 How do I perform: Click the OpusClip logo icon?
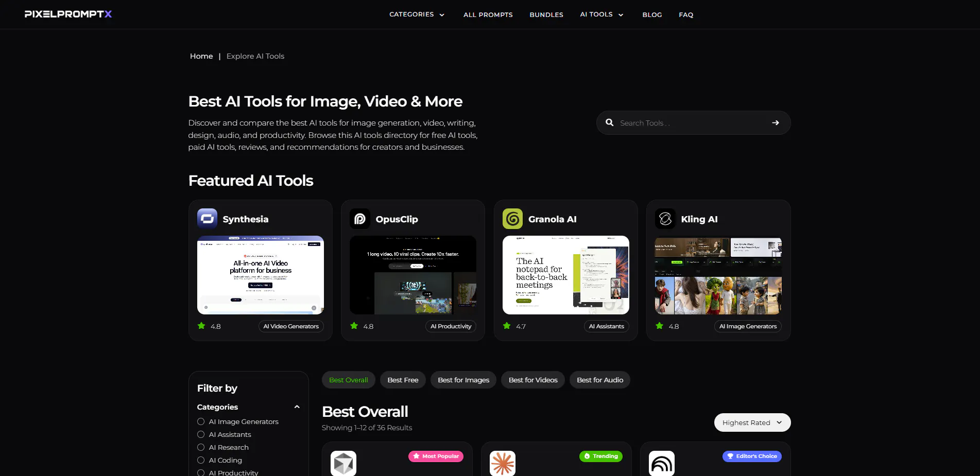pos(360,219)
